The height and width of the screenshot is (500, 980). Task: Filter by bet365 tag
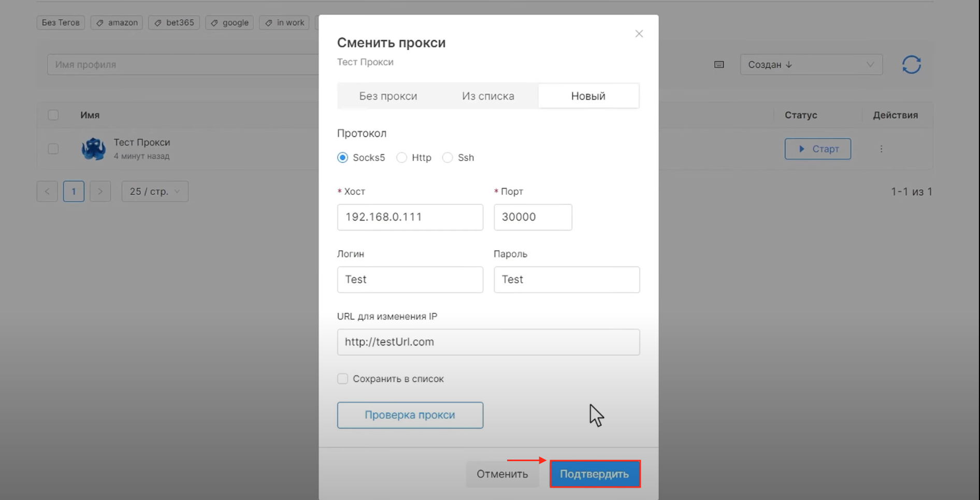pos(174,23)
